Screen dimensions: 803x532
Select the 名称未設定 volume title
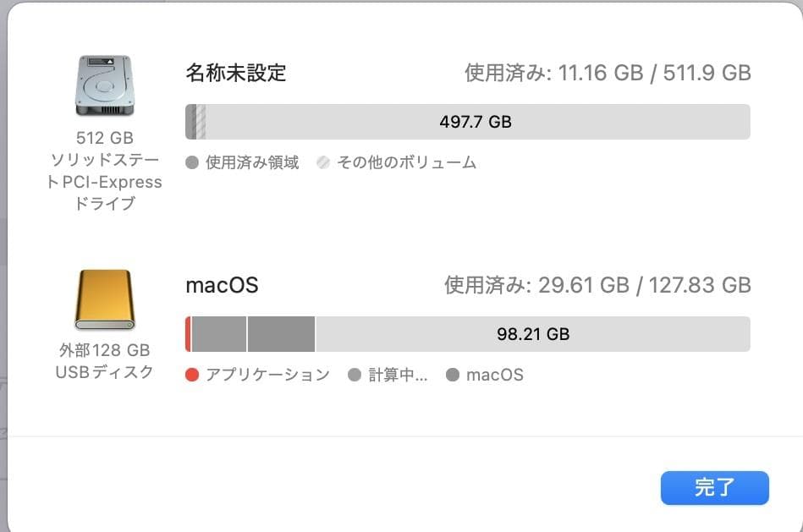pos(235,74)
